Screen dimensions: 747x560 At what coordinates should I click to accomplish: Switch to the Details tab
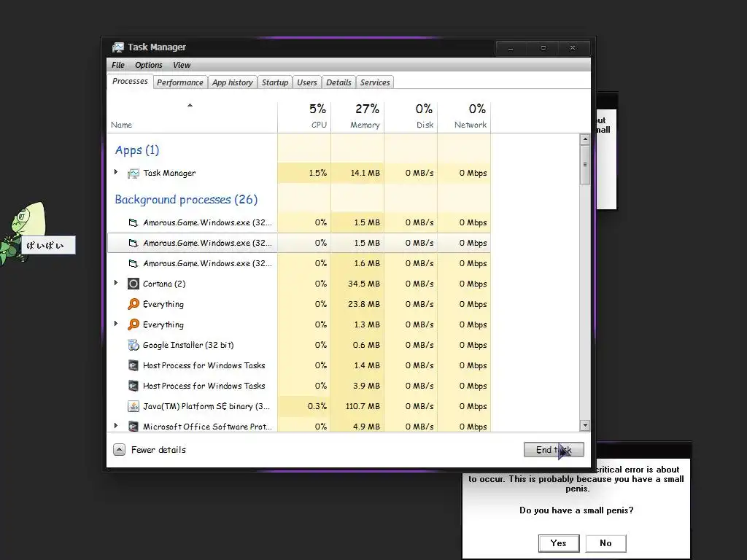338,82
